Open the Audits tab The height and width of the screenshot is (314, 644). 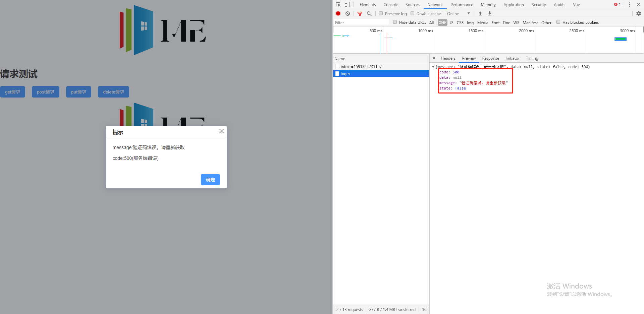coord(559,5)
